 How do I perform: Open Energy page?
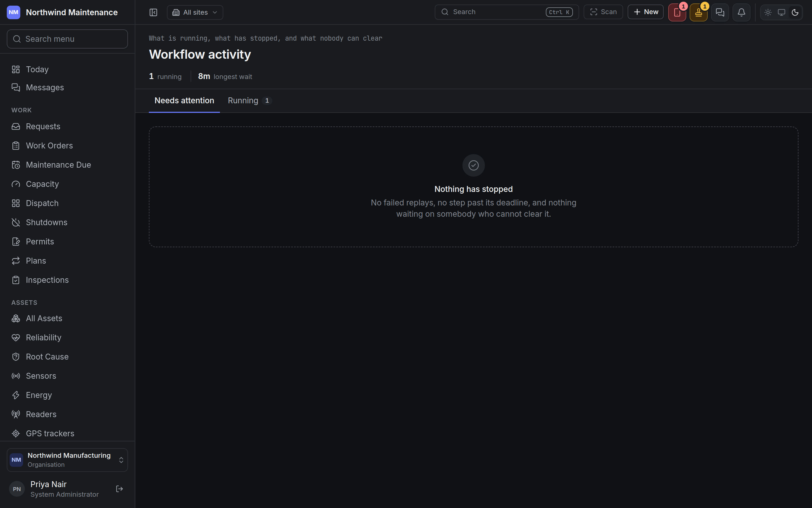(x=67, y=395)
